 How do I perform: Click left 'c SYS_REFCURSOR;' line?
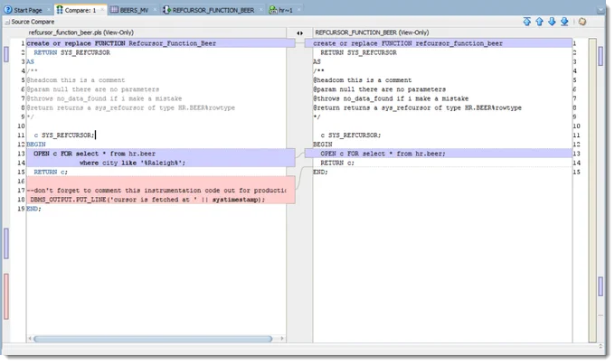point(64,135)
